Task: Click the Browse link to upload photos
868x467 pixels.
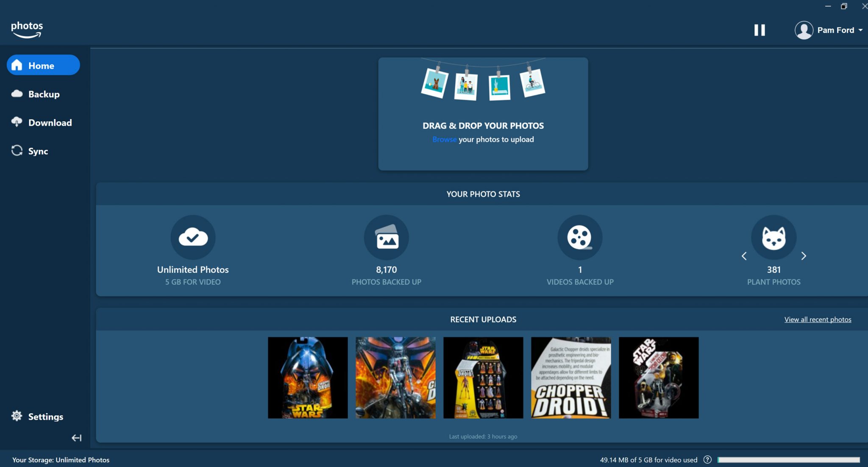Action: (x=444, y=139)
